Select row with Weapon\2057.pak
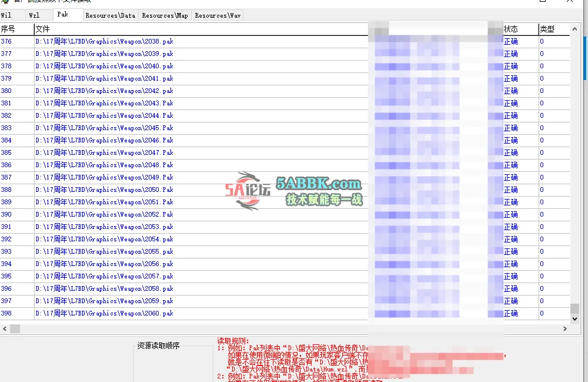This screenshot has width=588, height=382. pos(285,276)
